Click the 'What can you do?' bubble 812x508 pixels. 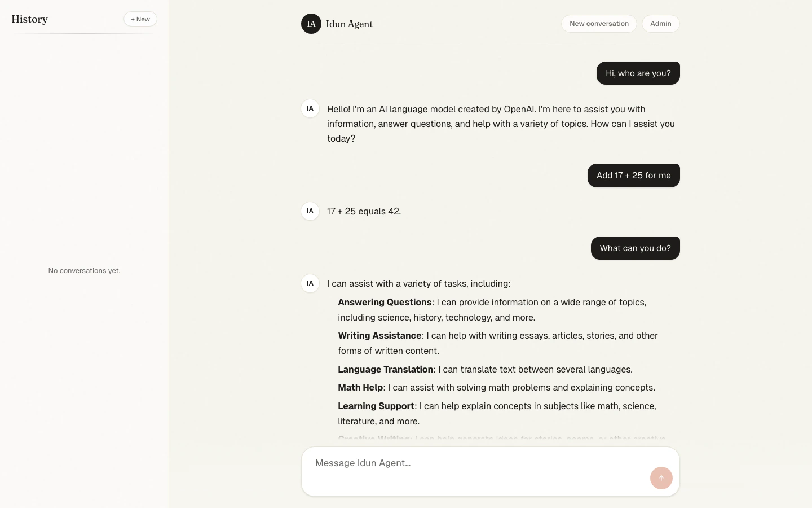coord(636,248)
